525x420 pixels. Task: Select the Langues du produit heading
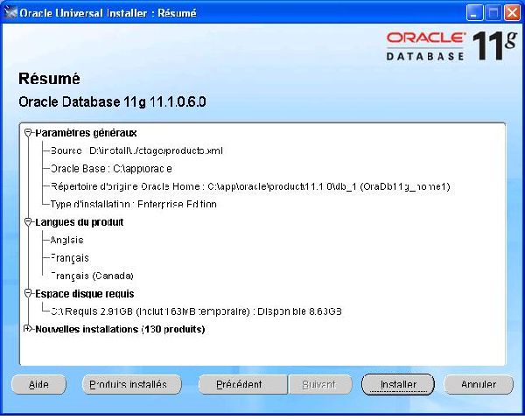[80, 222]
